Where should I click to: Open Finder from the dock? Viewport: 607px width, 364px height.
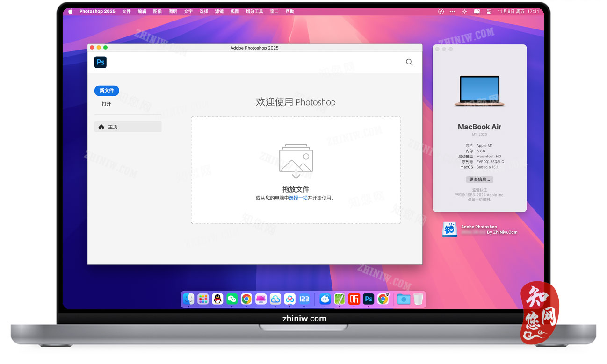click(188, 299)
